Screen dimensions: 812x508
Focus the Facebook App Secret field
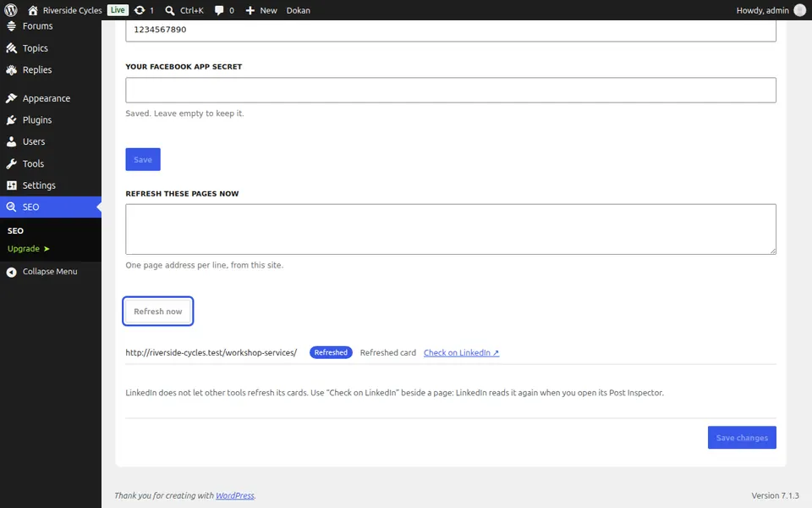click(x=451, y=91)
